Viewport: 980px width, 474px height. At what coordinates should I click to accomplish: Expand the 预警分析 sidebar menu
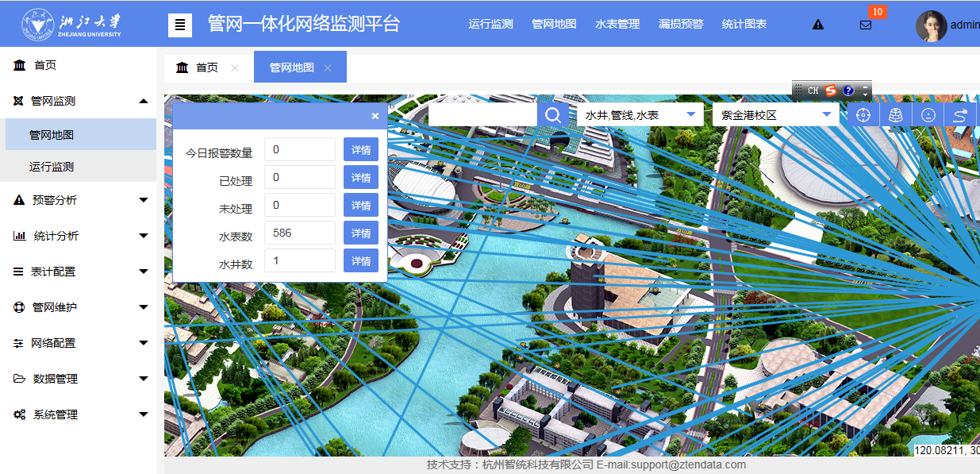[x=79, y=200]
